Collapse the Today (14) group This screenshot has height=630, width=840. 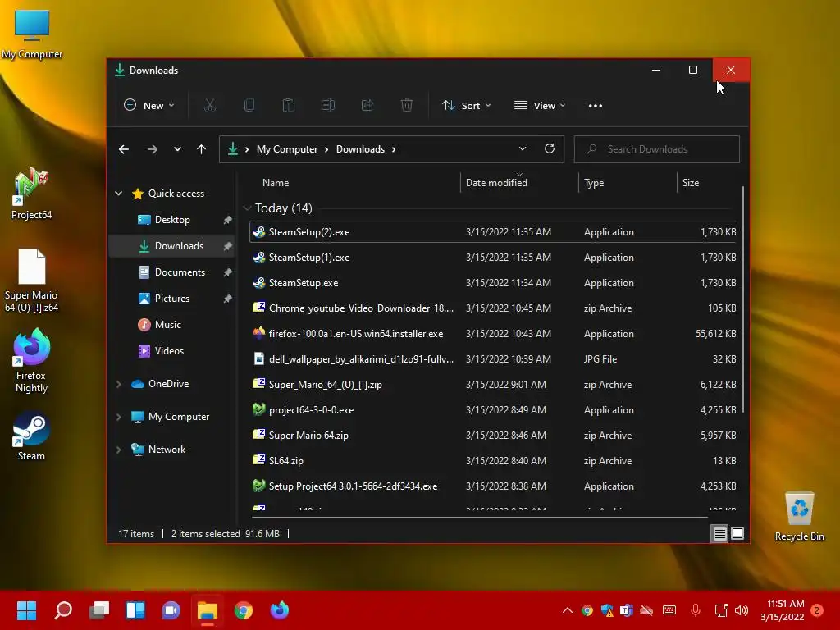[247, 208]
